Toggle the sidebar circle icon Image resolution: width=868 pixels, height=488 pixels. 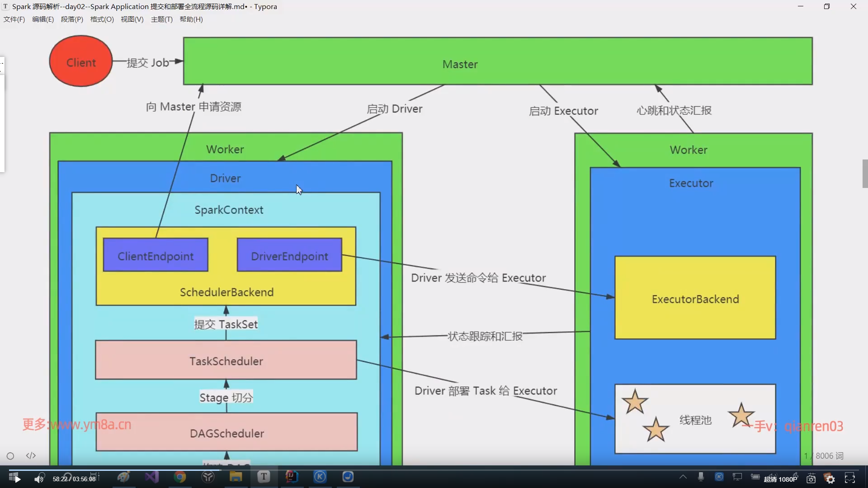[x=10, y=456]
